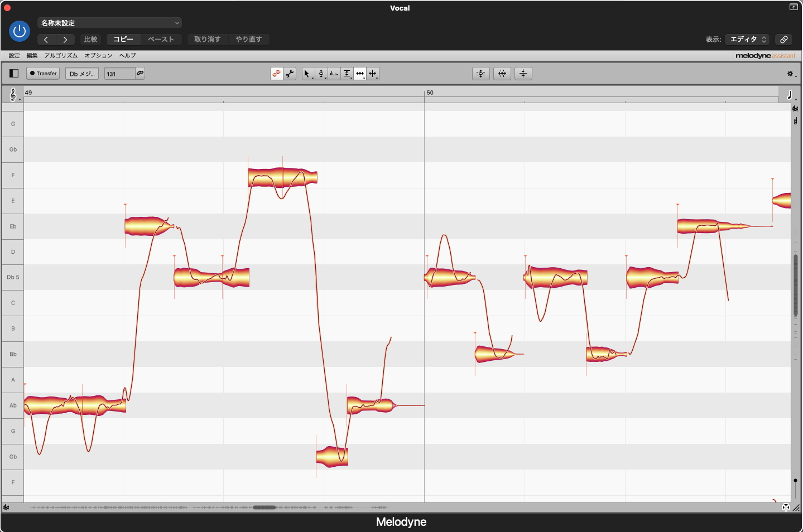Click the bottom-left horizontal zoom icon
Screen dimensions: 803x532
pyautogui.click(x=6, y=507)
